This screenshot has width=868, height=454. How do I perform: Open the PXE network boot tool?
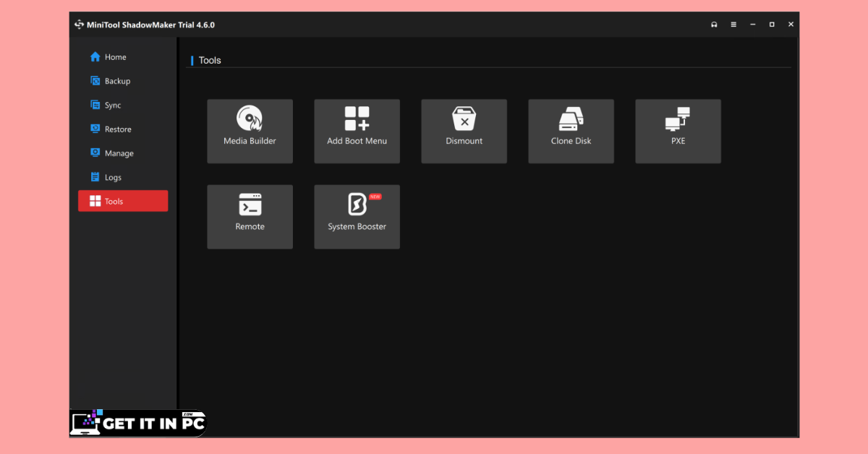pos(678,131)
